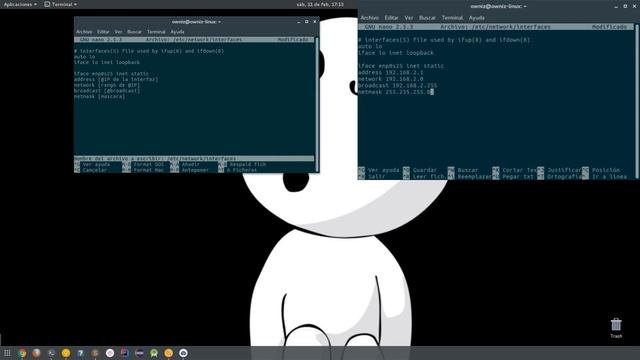Open the Trash on the desktop
The image size is (640, 360).
tap(616, 328)
